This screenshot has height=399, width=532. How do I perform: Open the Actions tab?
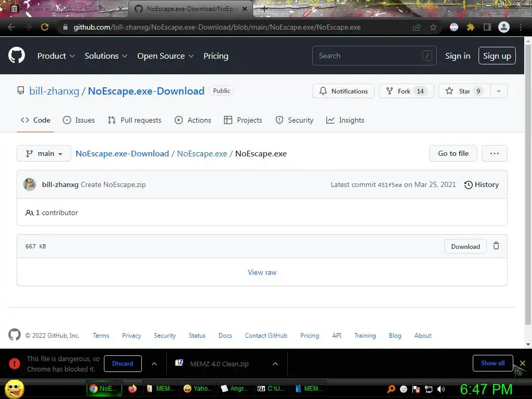193,120
